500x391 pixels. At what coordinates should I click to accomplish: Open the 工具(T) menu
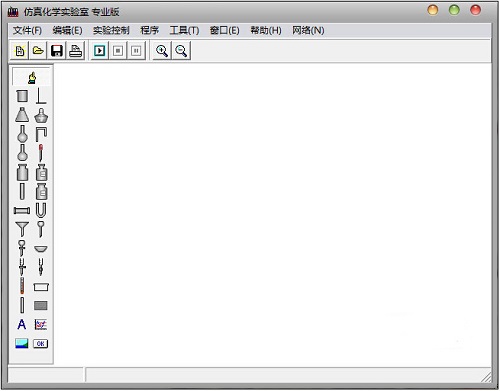pyautogui.click(x=184, y=31)
